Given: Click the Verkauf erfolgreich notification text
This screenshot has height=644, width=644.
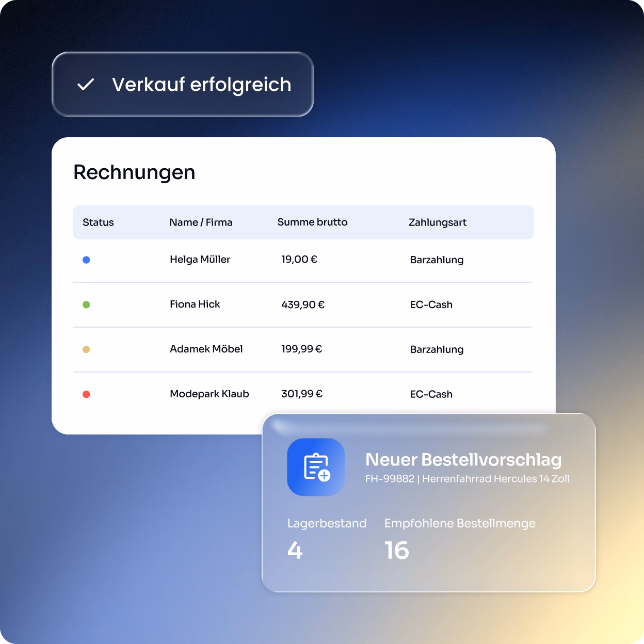Looking at the screenshot, I should pos(202,85).
